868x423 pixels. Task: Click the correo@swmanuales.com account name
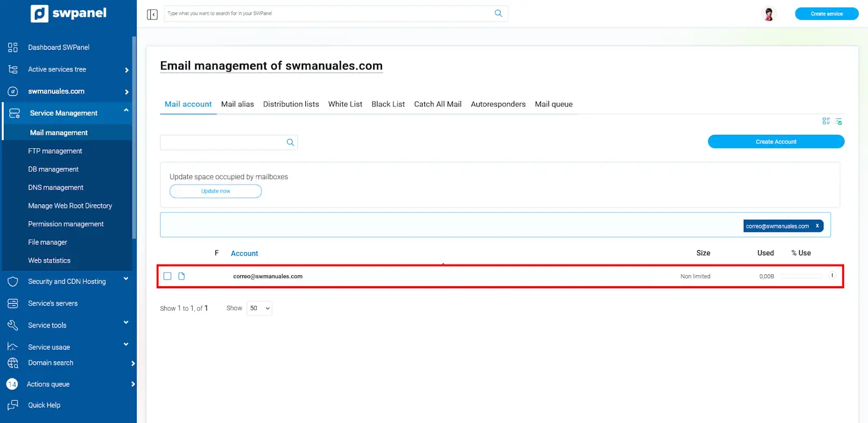pos(268,276)
